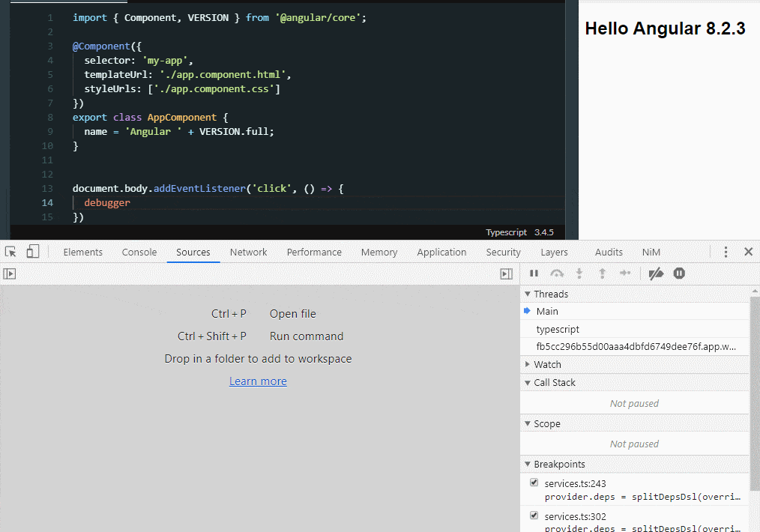Select the Main thread

[x=635, y=311]
